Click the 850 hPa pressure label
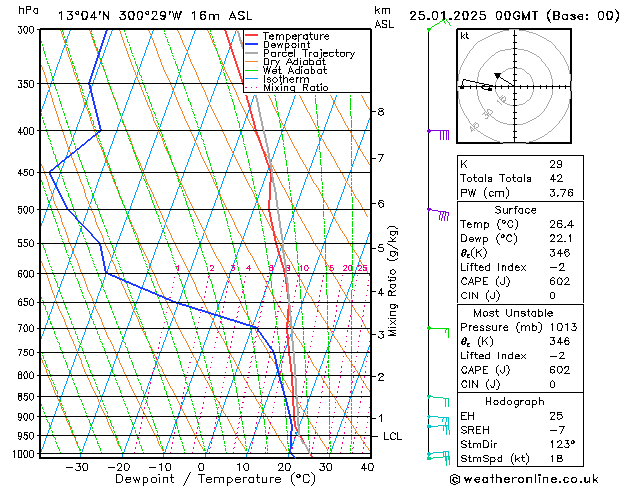Viewport: 629px width, 486px height. tap(28, 397)
